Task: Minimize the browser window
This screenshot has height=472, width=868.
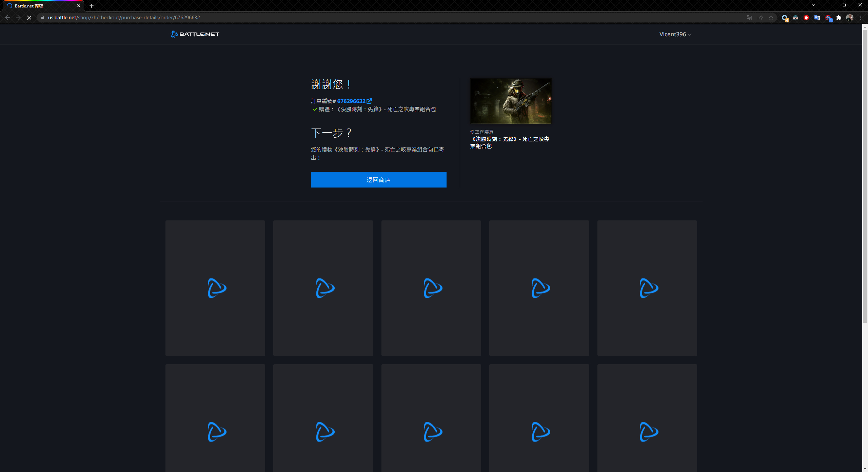Action: click(x=829, y=5)
